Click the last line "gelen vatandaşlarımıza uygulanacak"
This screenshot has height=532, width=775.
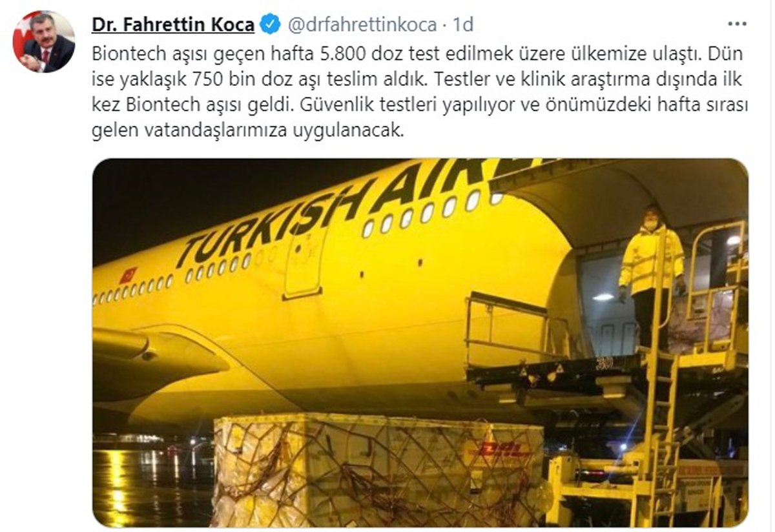coord(249,132)
